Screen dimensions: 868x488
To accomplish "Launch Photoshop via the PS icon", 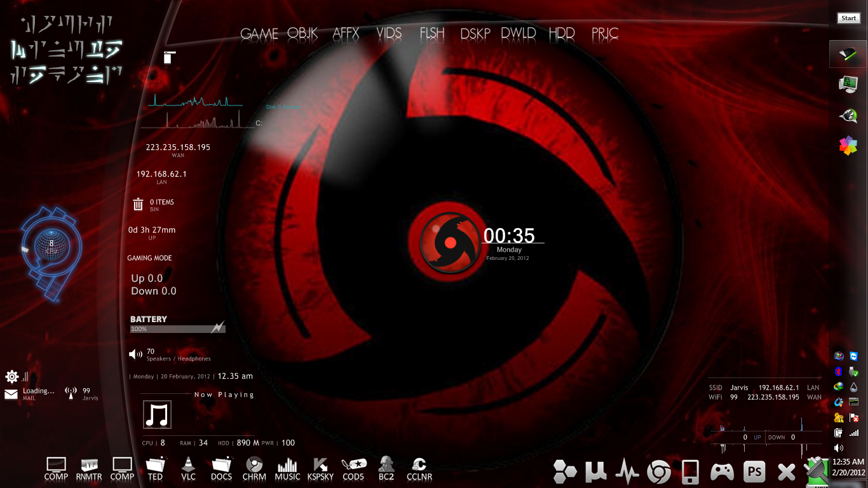I will coord(755,472).
